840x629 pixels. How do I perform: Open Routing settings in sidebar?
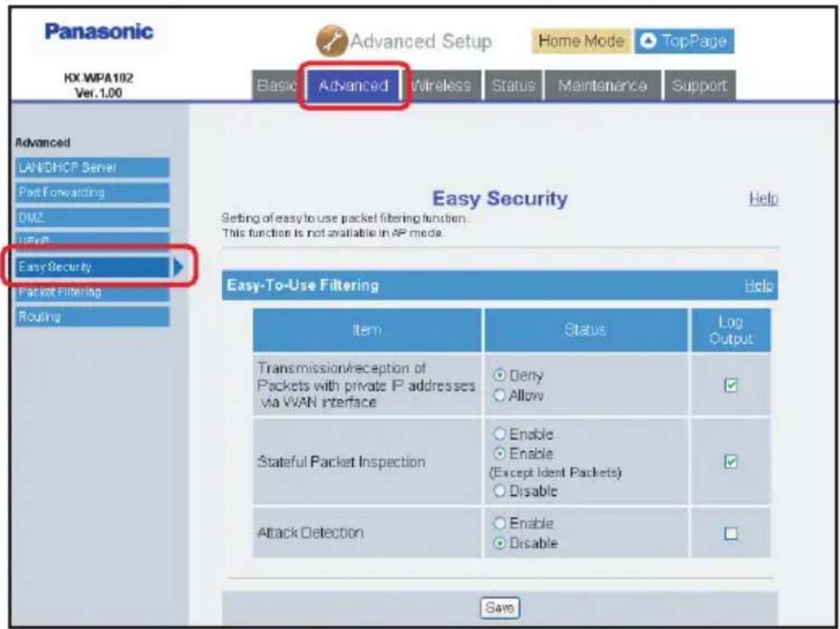93,316
